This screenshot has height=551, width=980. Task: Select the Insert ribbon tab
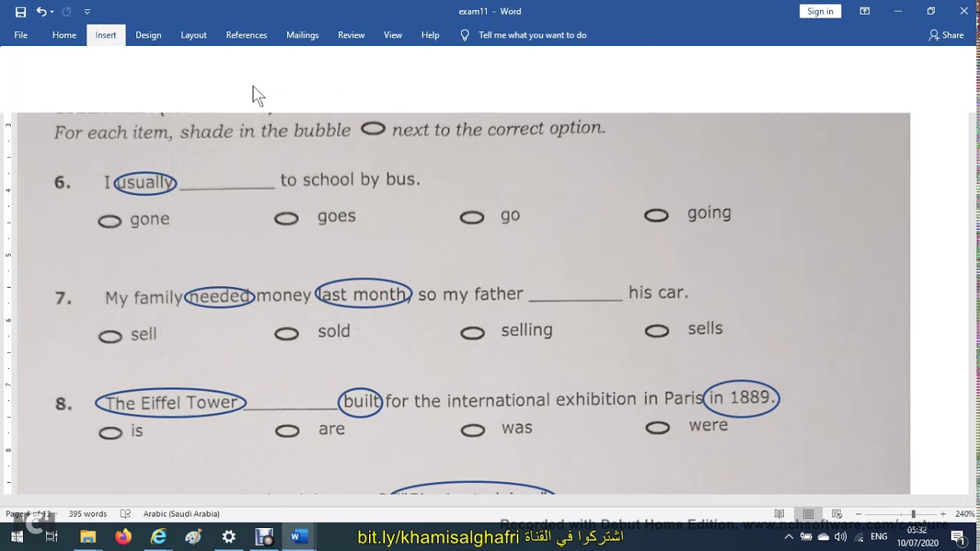pos(106,35)
